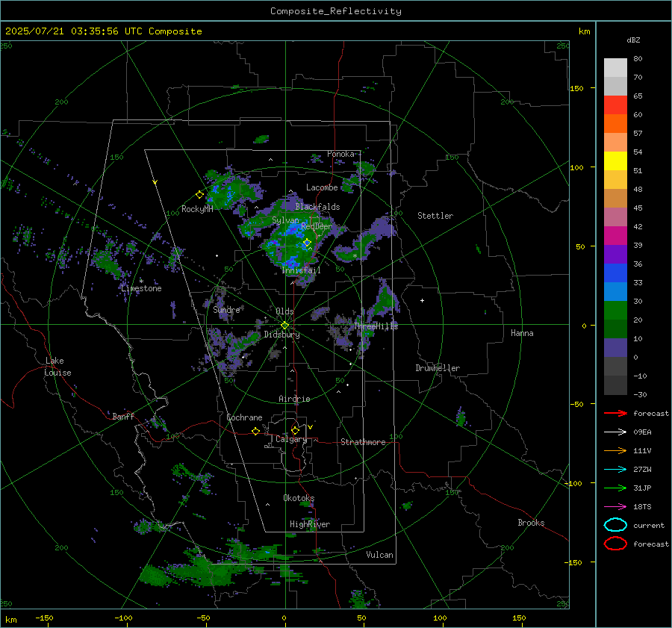Click the green 31JP arrow in legend
Screen dimensions: 672x628
point(615,488)
